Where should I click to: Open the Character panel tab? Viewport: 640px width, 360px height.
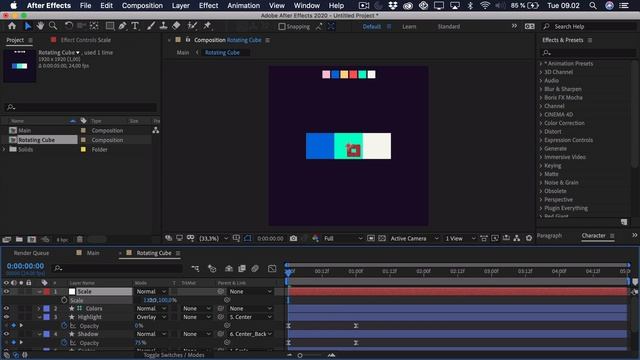(593, 236)
